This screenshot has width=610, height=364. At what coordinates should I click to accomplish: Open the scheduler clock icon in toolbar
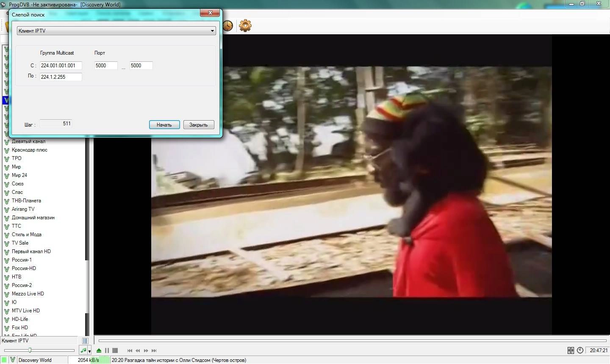pyautogui.click(x=227, y=25)
